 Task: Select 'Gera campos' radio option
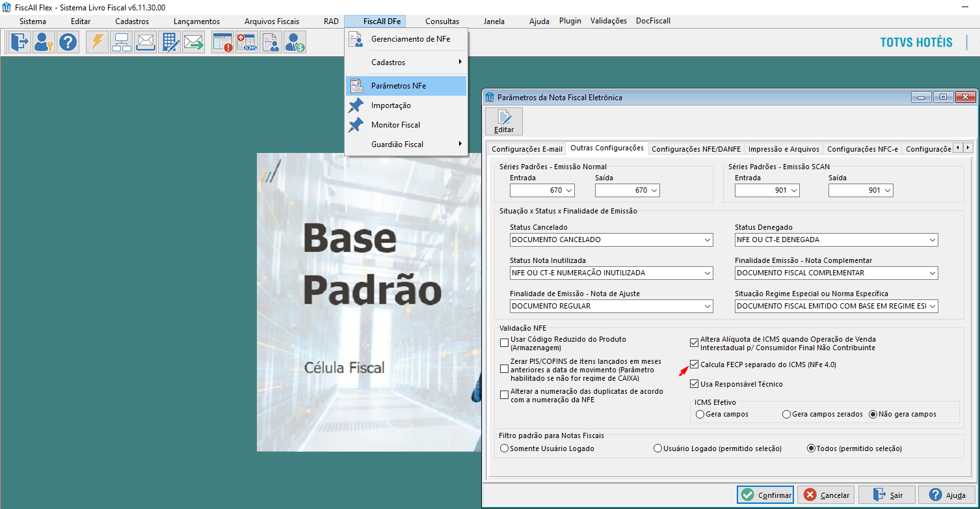(x=700, y=414)
